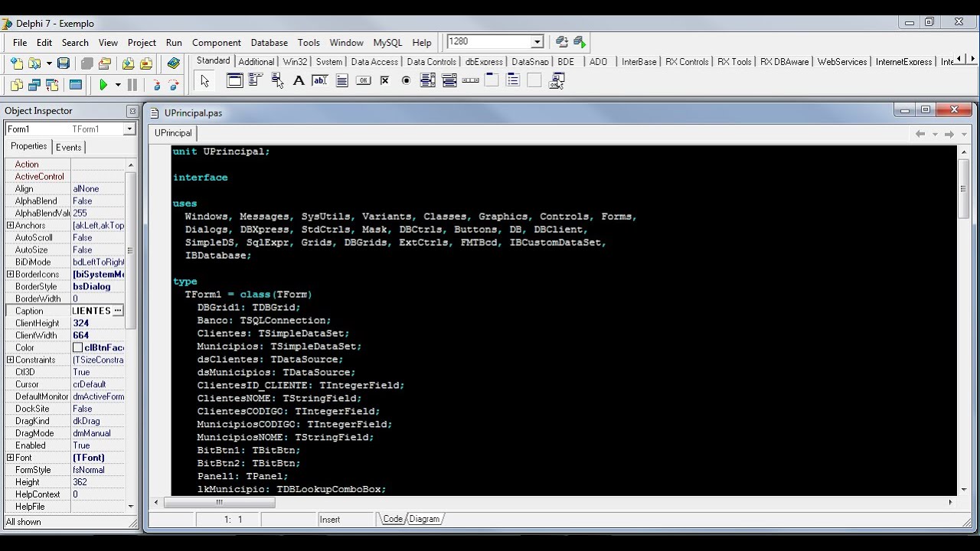This screenshot has width=980, height=551.
Task: Run the project with green arrow
Action: (103, 85)
